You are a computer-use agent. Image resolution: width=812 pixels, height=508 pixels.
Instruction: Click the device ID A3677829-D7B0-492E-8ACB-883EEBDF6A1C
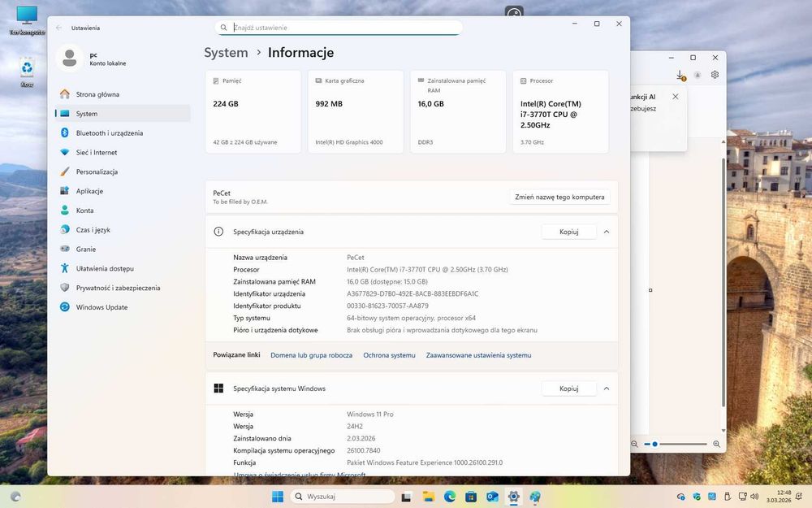(x=412, y=294)
